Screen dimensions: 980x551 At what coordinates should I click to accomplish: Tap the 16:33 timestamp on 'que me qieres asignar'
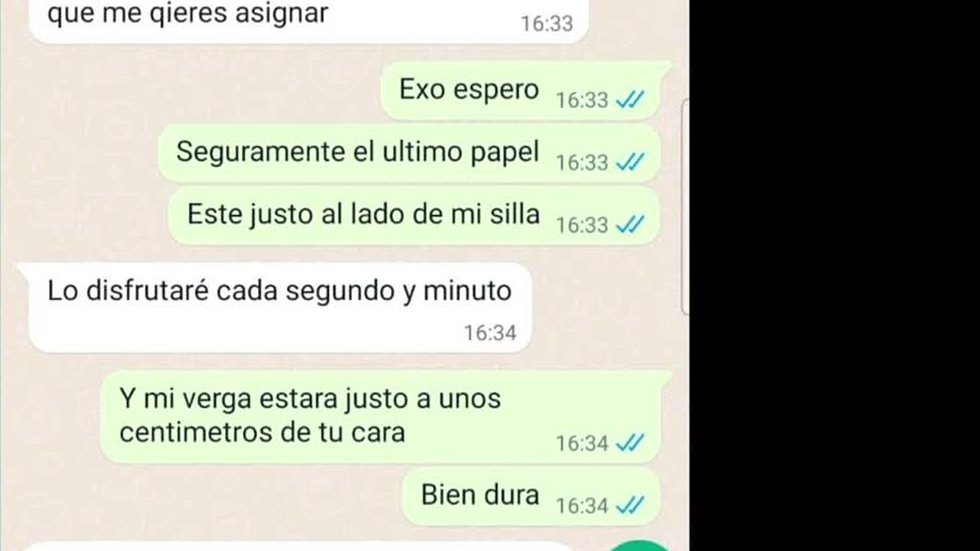click(x=547, y=24)
